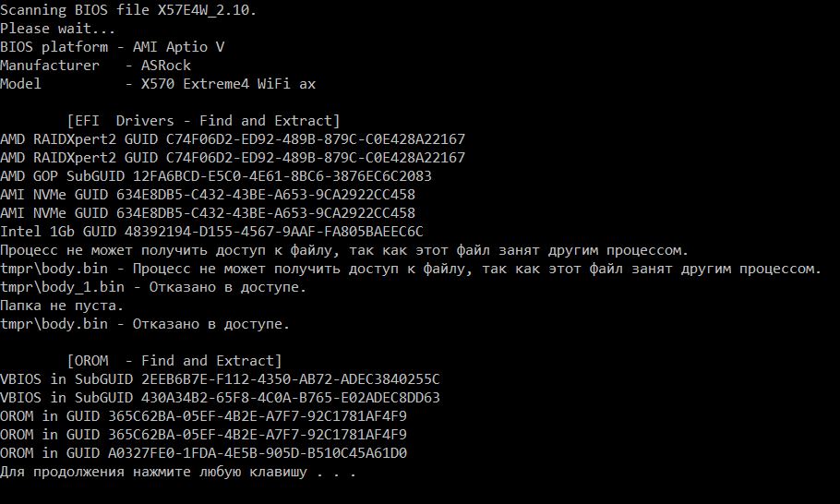The width and height of the screenshot is (840, 504).
Task: Click the "Для продолжения нажмите любую клавишу" prompt
Action: (x=178, y=473)
